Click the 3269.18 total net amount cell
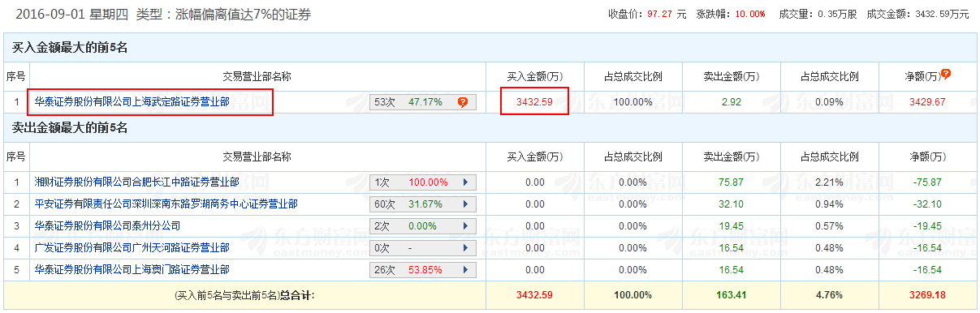This screenshot has width=980, height=313. point(926,294)
